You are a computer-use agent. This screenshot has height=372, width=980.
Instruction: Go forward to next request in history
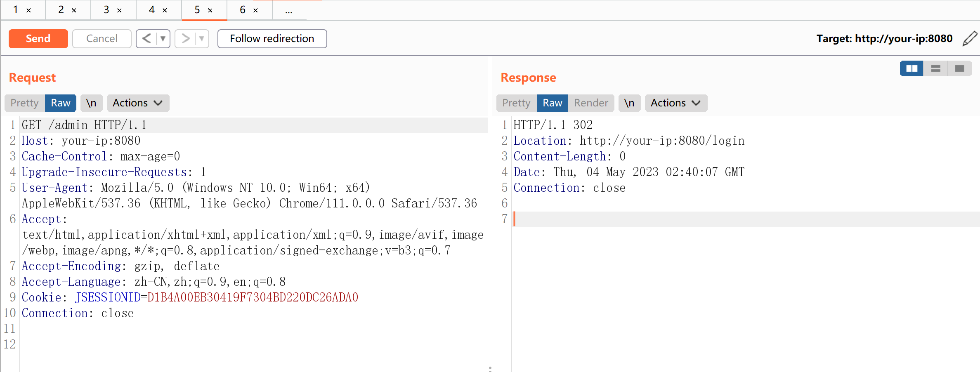click(186, 39)
